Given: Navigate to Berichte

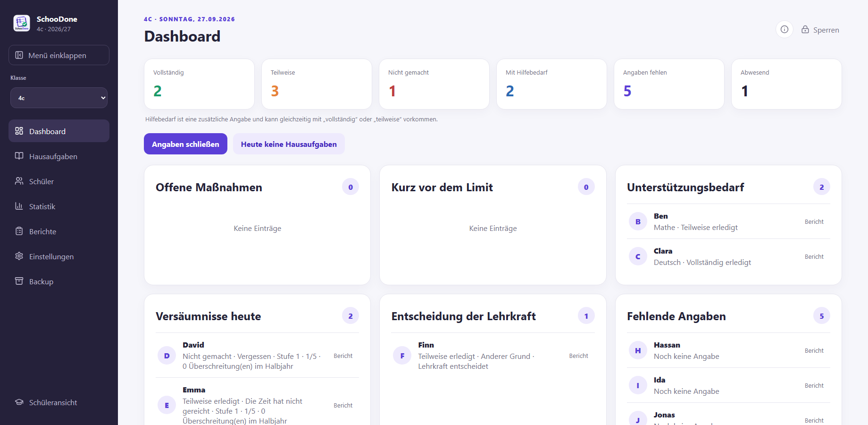Looking at the screenshot, I should (x=59, y=231).
